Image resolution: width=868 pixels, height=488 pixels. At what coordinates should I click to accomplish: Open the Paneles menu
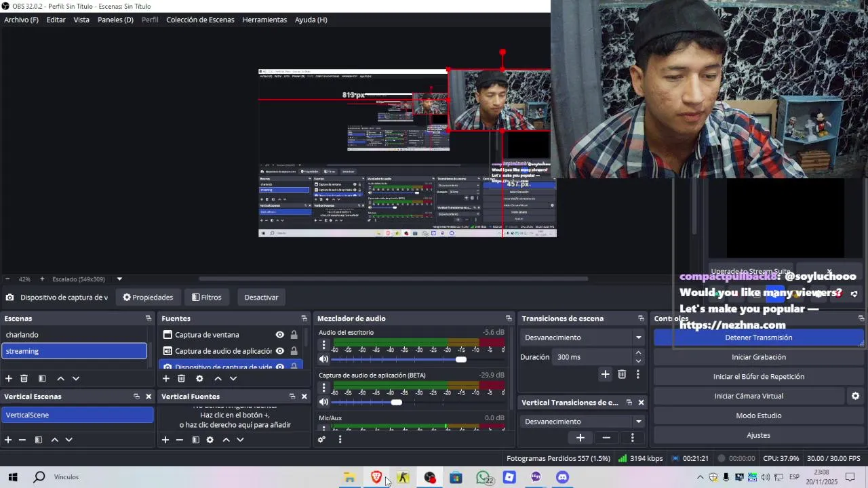[115, 20]
